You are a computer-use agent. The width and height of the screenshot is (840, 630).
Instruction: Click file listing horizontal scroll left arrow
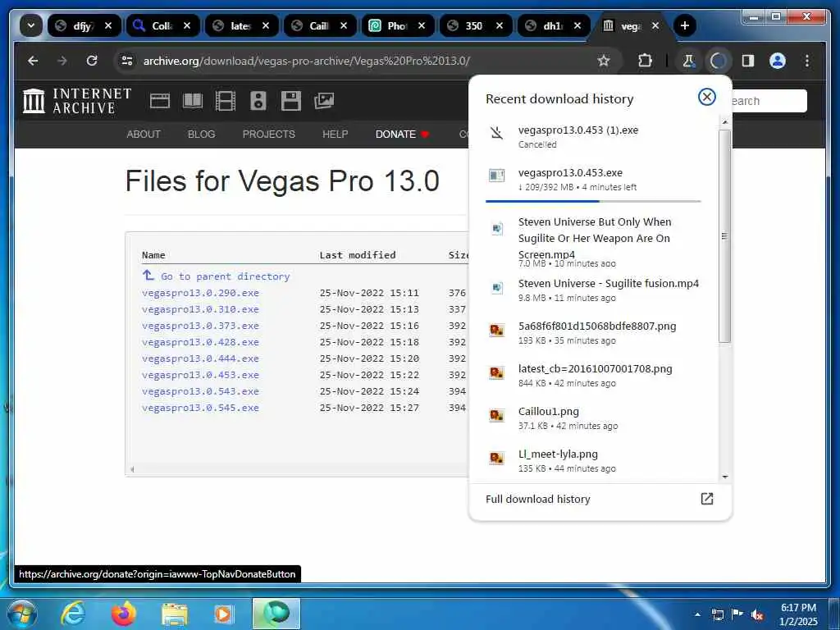point(132,469)
